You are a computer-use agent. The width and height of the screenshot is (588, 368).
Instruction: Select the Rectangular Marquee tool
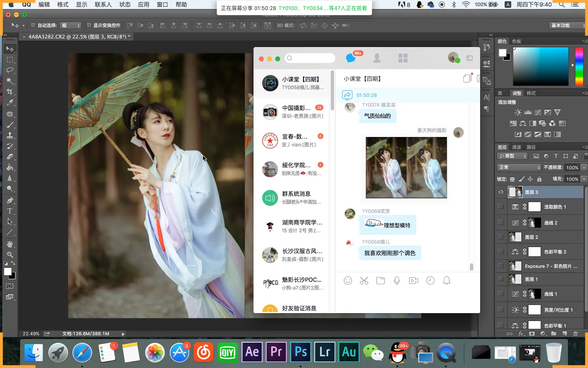(x=10, y=60)
